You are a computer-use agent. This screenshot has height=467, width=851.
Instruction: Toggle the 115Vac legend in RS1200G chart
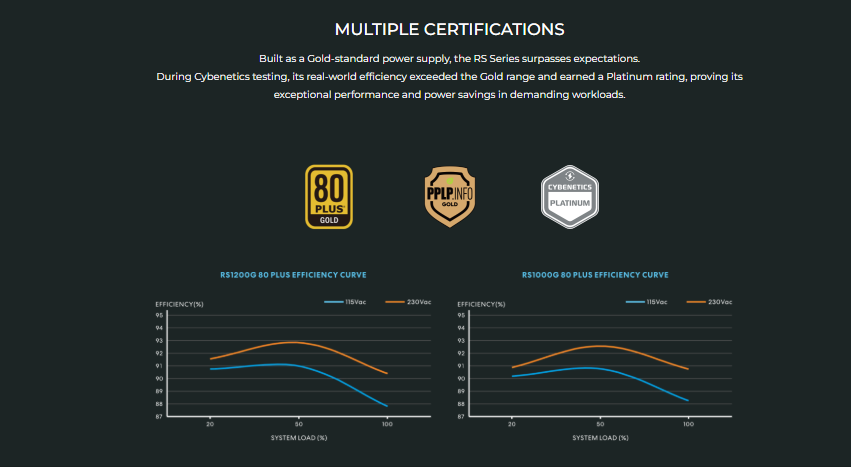(x=355, y=301)
